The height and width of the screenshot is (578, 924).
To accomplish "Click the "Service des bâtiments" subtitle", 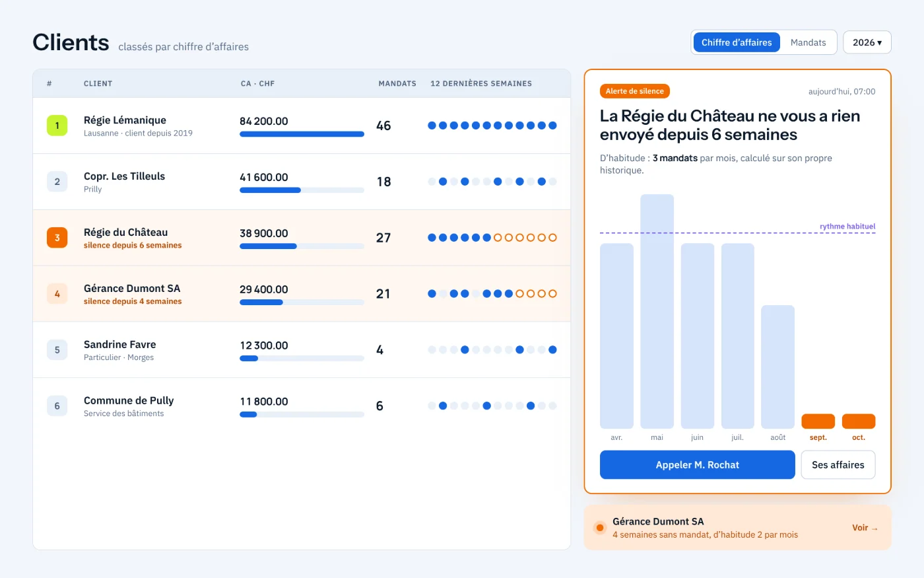I will click(124, 414).
